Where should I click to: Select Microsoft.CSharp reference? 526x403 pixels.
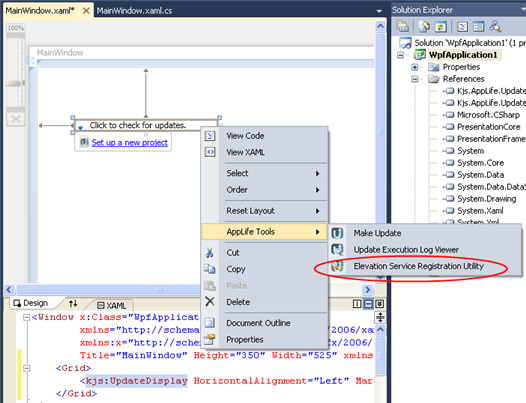488,115
